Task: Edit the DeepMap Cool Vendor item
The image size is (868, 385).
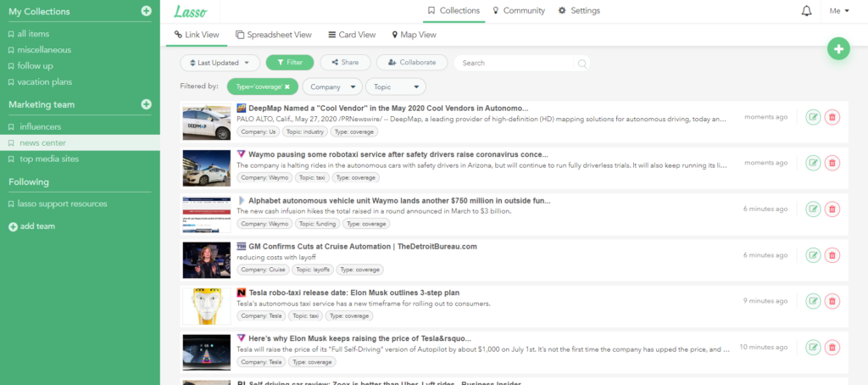Action: pos(813,117)
